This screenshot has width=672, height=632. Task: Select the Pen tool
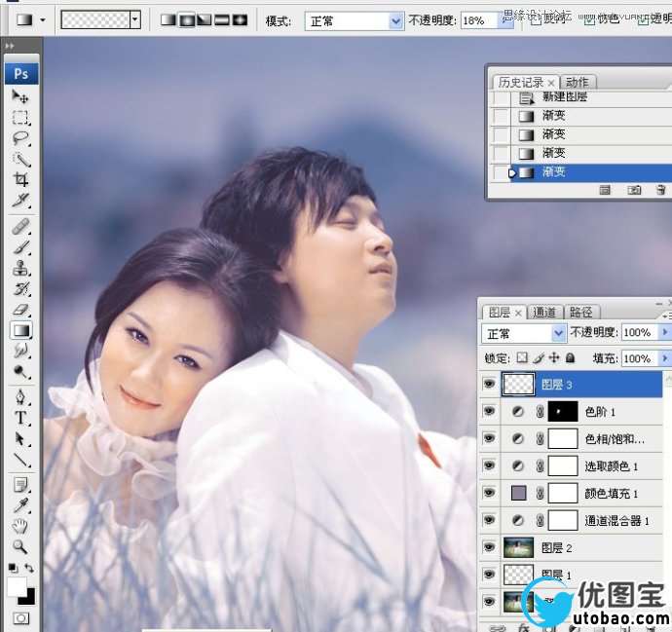(20, 397)
